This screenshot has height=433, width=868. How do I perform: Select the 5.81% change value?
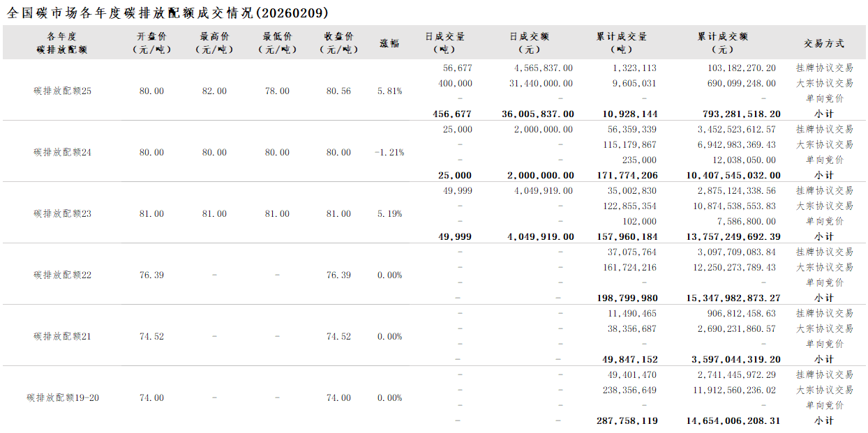tap(389, 91)
